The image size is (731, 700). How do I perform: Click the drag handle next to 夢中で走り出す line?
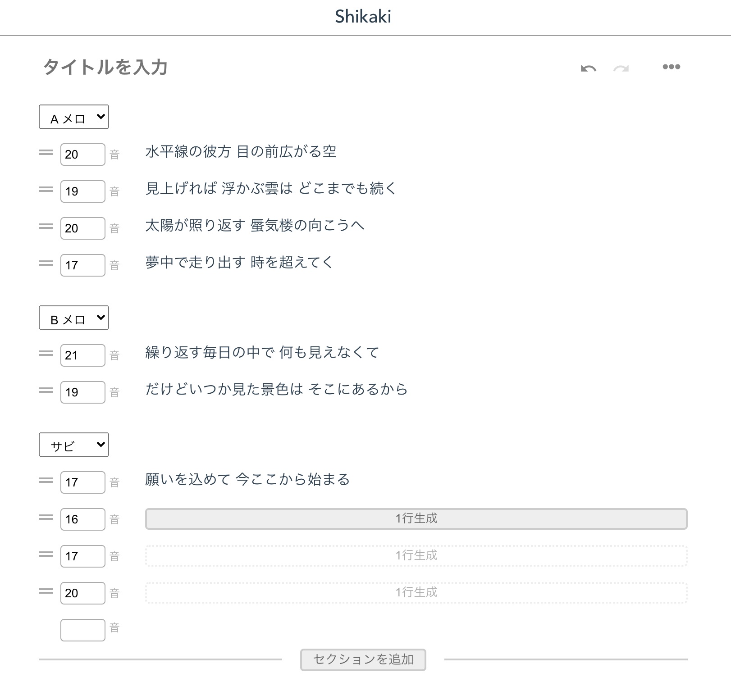click(x=46, y=264)
